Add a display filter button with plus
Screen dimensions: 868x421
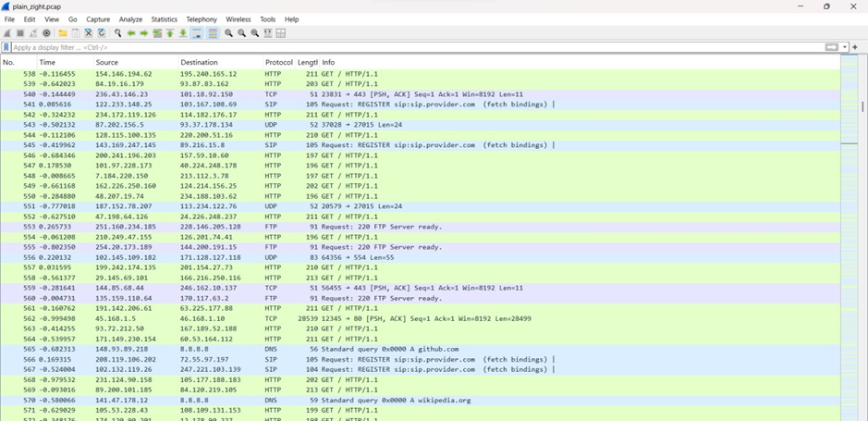tap(855, 47)
